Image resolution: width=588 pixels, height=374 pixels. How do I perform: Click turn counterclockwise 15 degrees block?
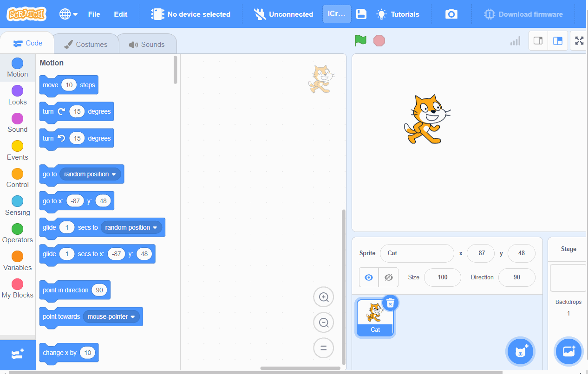(x=77, y=138)
